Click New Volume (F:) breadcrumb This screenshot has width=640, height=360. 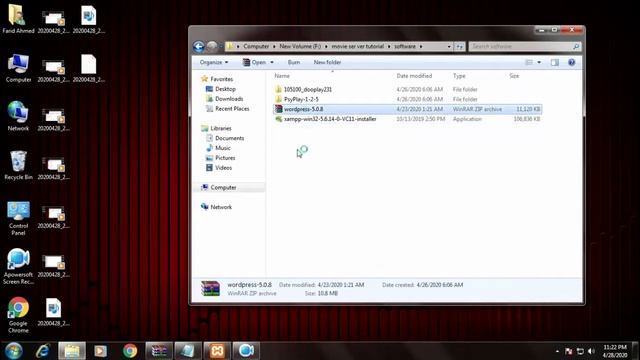pos(300,47)
